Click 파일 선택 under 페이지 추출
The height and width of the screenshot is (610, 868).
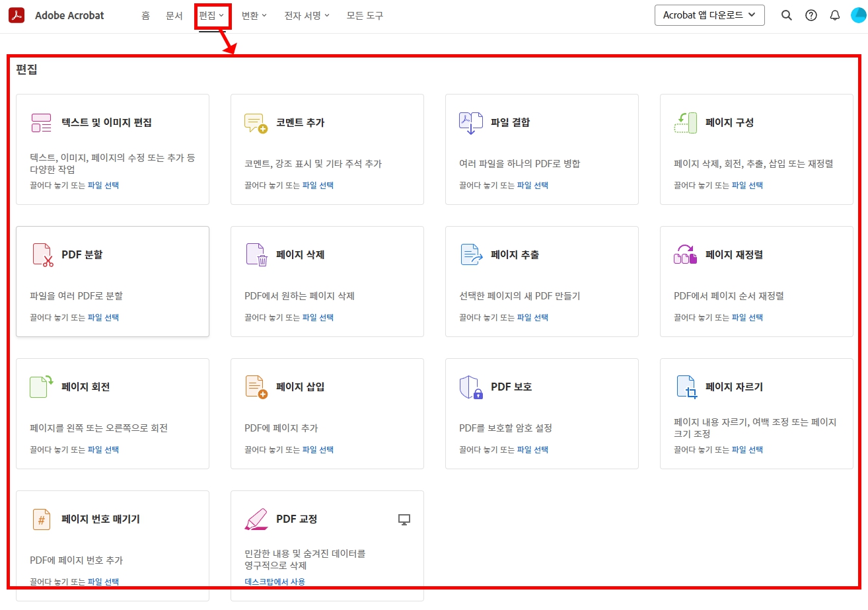tap(533, 317)
